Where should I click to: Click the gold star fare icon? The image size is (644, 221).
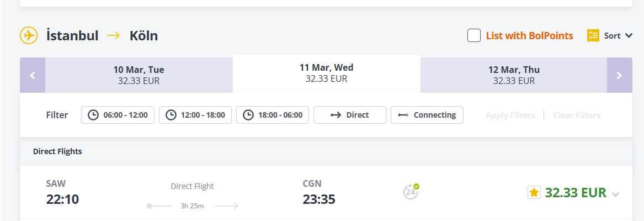(534, 192)
